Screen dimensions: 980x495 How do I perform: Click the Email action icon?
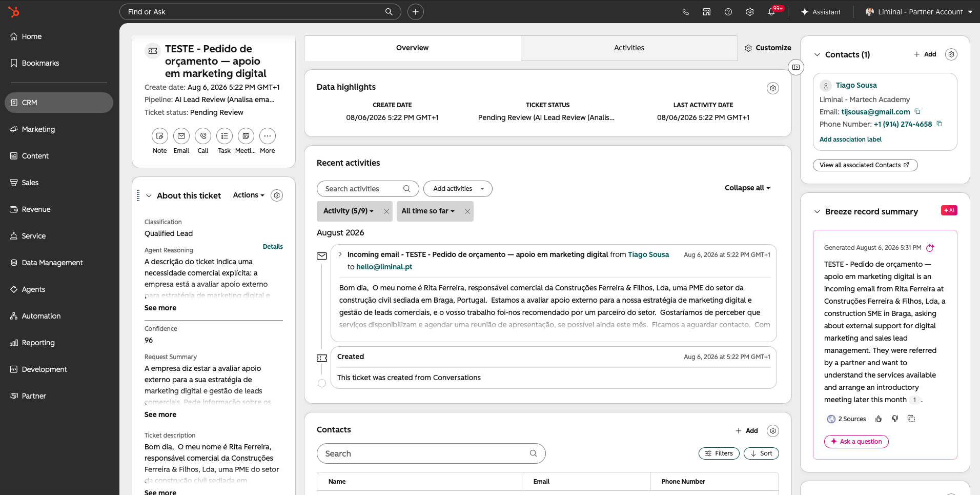(x=181, y=136)
